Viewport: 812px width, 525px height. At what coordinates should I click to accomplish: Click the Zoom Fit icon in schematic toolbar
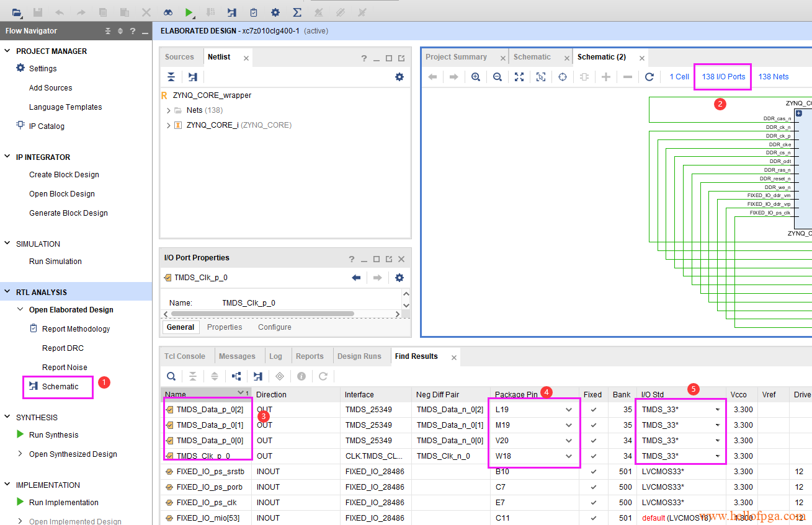[x=519, y=77]
